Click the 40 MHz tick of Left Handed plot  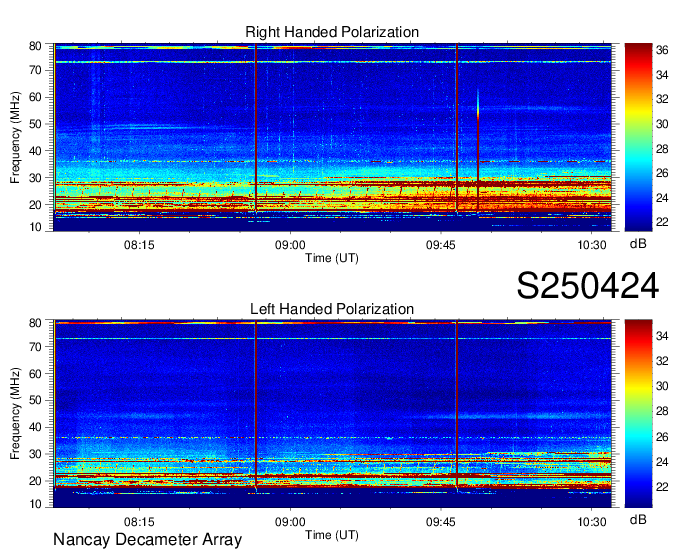(36, 427)
